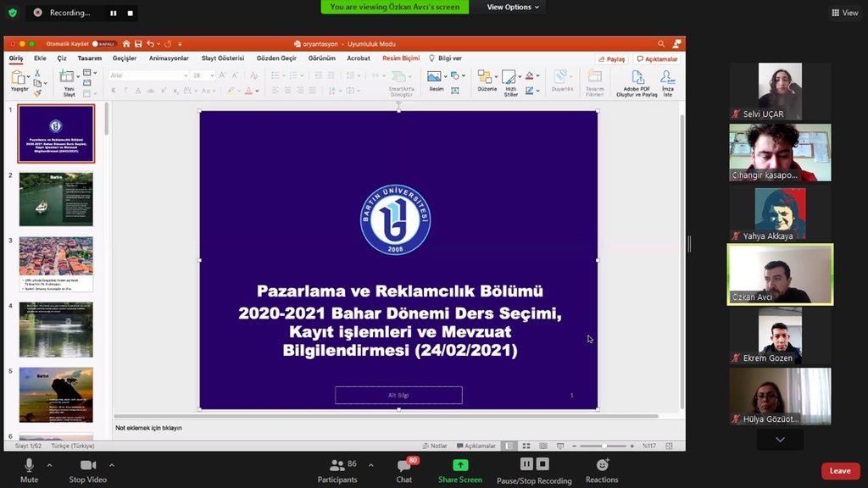
Task: Click the red Leave button
Action: click(x=839, y=471)
